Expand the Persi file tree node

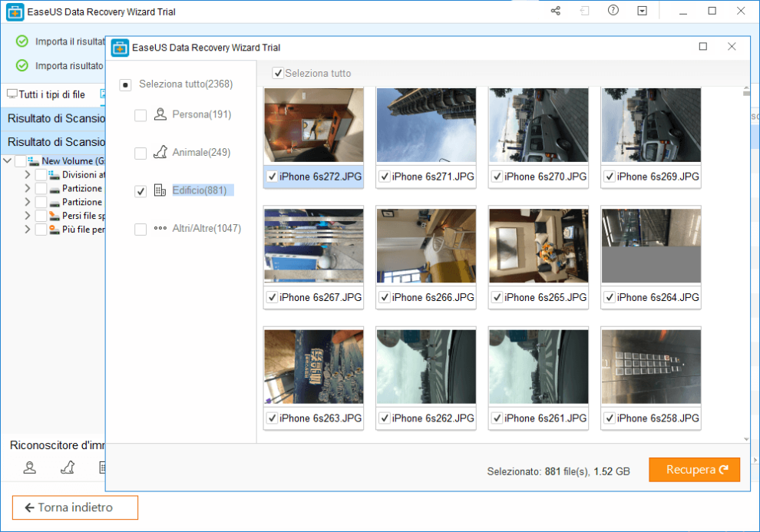click(x=28, y=216)
